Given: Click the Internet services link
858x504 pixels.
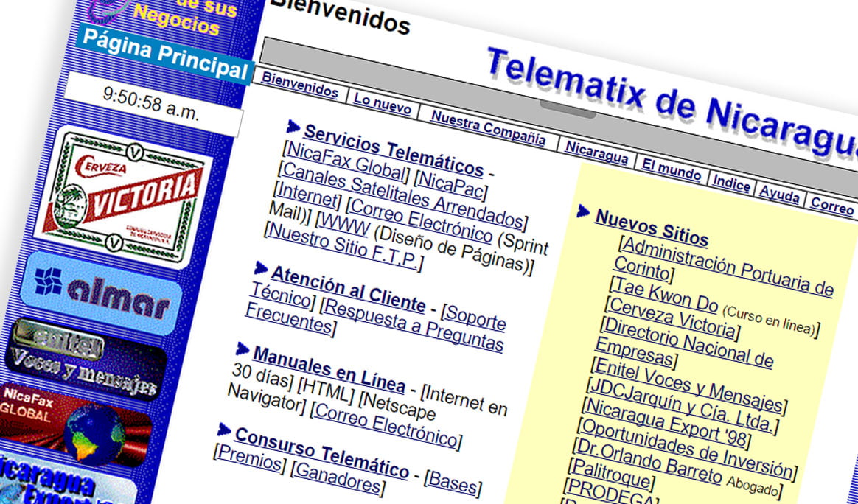Looking at the screenshot, I should 307,195.
